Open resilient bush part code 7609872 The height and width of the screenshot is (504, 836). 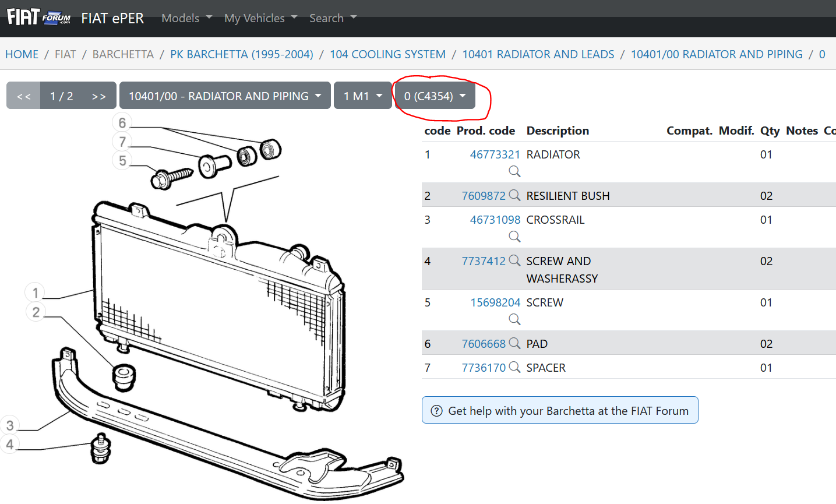tap(484, 196)
